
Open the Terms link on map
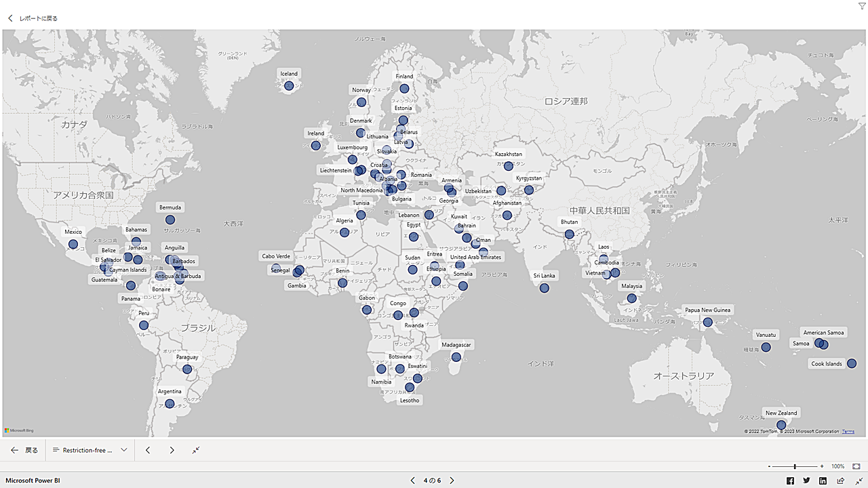point(848,432)
